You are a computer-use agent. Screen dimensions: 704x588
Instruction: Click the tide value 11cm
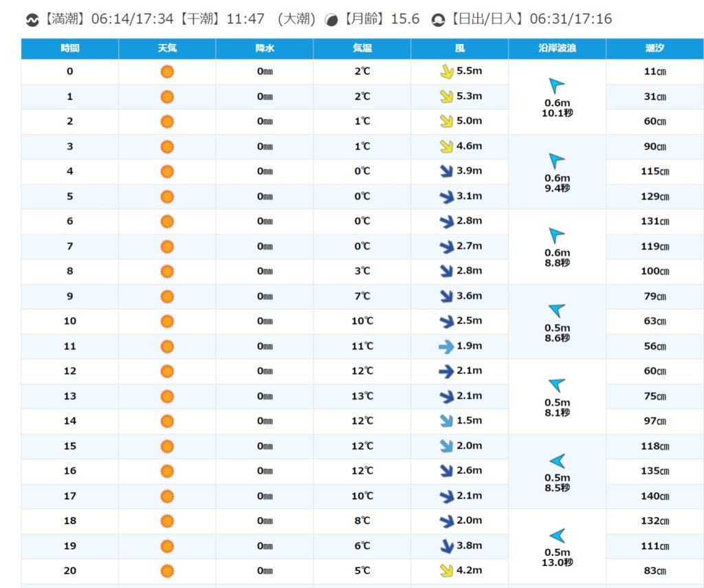click(x=654, y=72)
